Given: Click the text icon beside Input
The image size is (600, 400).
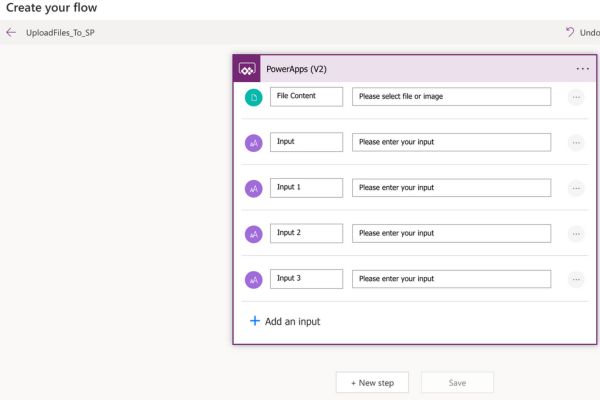Looking at the screenshot, I should [x=254, y=143].
